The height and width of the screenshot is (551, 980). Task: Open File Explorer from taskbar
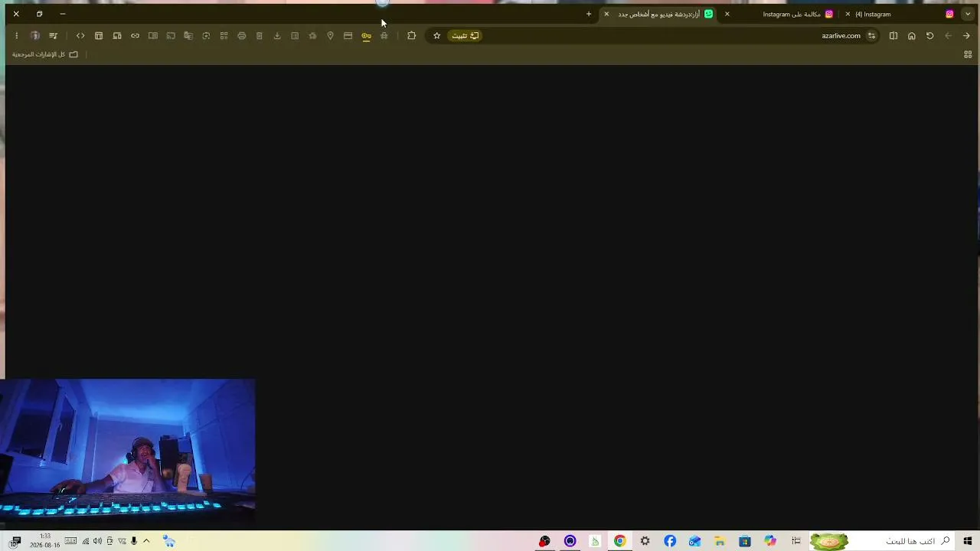pyautogui.click(x=720, y=541)
